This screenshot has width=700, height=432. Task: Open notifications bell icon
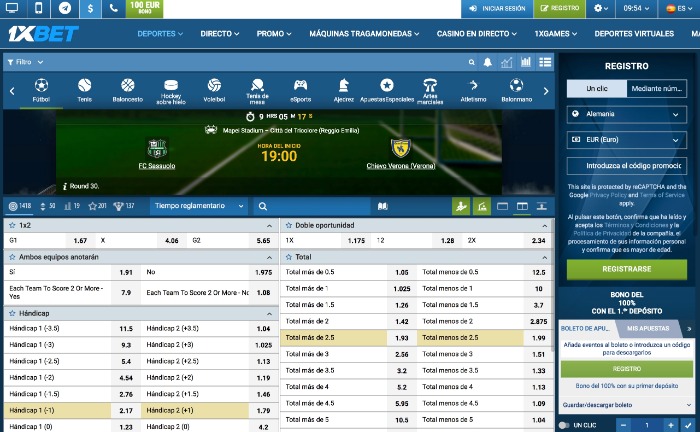pyautogui.click(x=488, y=62)
